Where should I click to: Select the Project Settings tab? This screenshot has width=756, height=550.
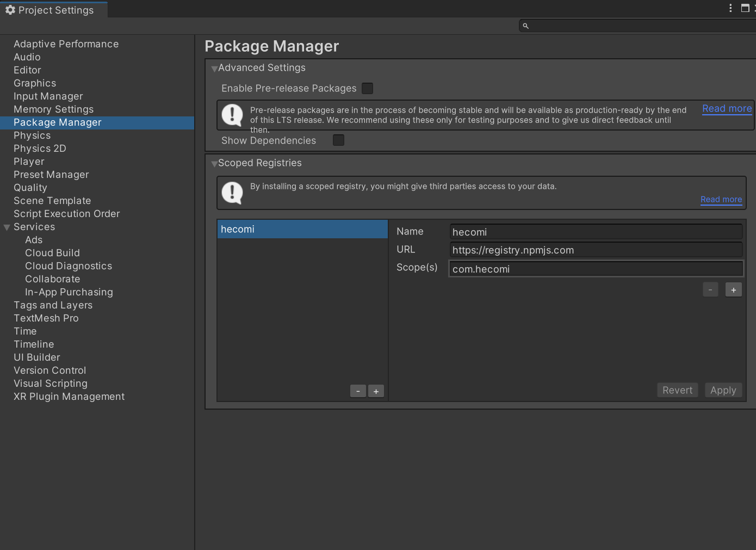click(x=54, y=10)
